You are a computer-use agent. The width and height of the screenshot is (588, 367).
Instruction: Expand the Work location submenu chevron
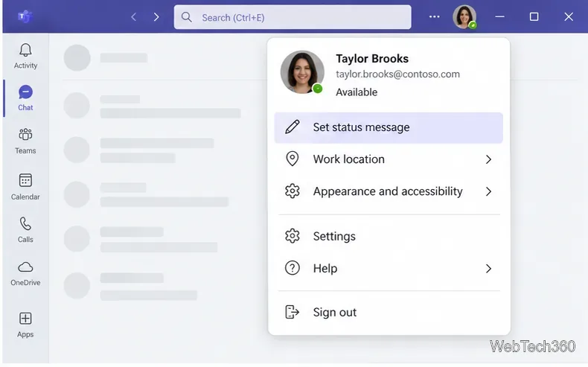tap(488, 159)
